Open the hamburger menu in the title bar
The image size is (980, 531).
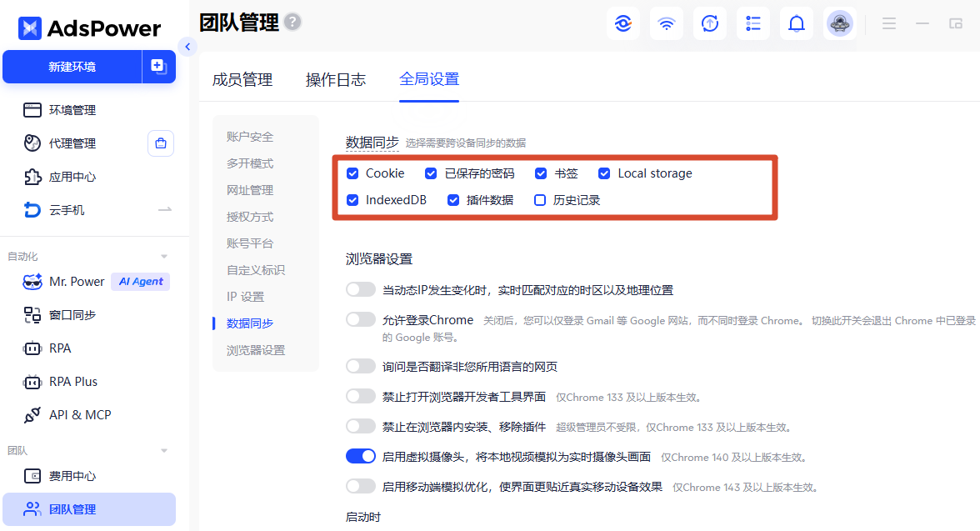(x=888, y=24)
